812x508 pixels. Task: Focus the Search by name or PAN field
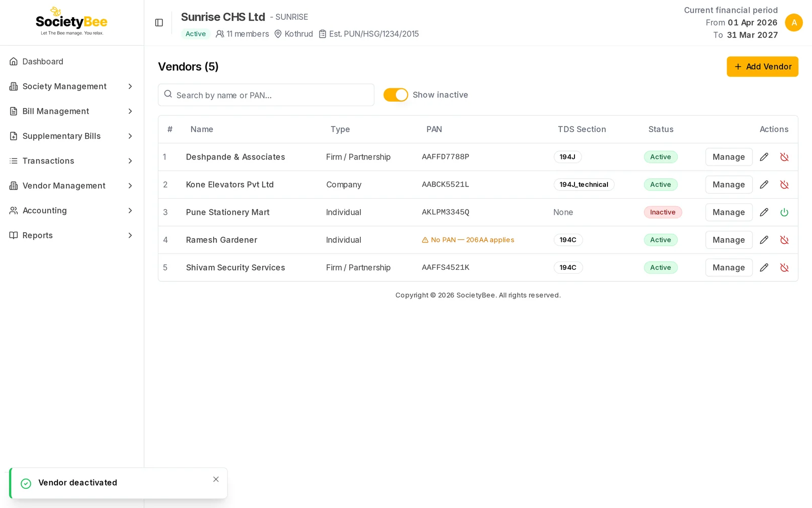(x=266, y=95)
